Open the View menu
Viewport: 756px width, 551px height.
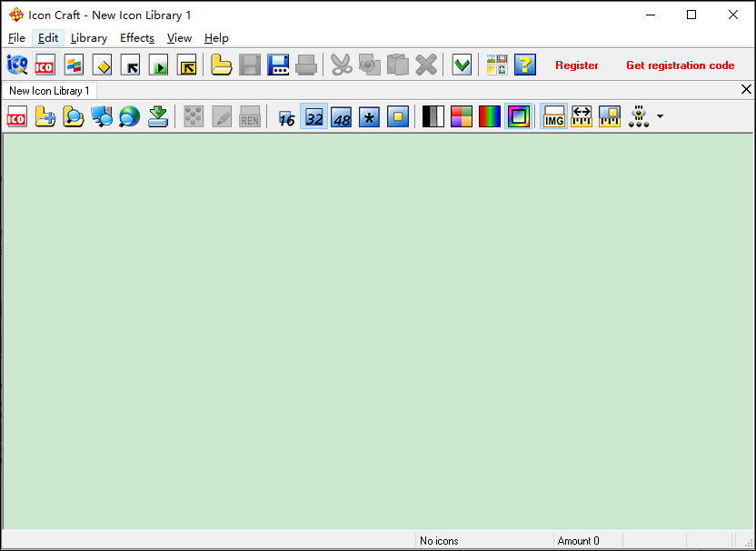(179, 38)
